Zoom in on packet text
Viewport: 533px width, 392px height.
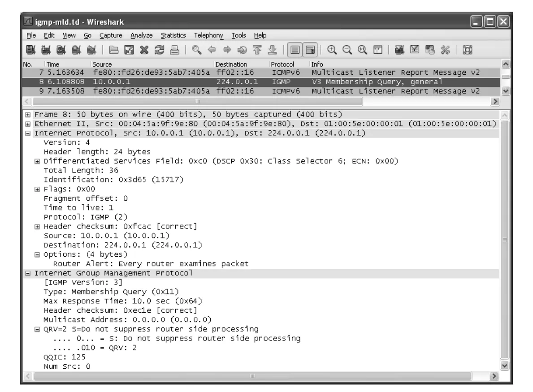tap(332, 50)
